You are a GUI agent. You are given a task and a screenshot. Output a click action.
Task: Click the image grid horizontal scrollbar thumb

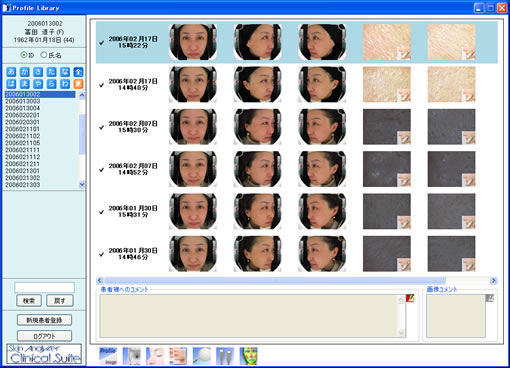coord(275,281)
